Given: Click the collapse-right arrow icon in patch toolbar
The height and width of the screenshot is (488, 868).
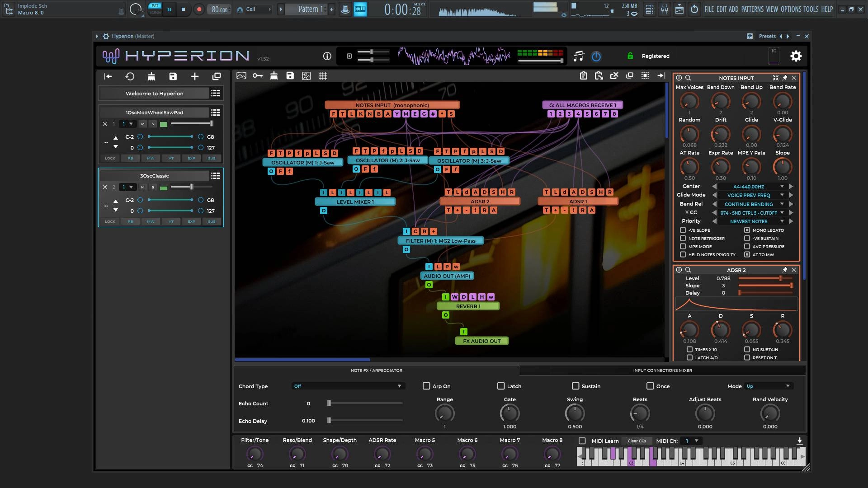Looking at the screenshot, I should tap(661, 76).
